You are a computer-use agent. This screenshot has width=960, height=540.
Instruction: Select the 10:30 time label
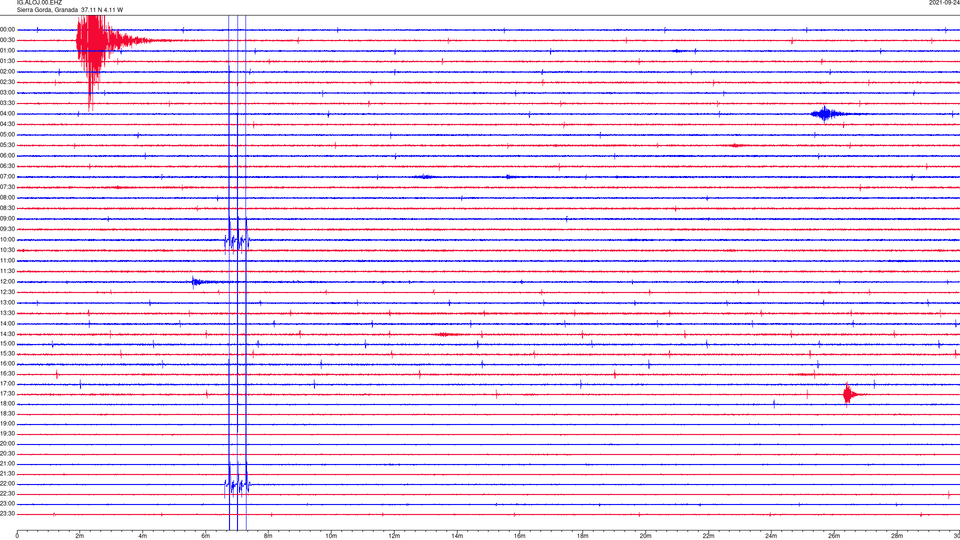[x=8, y=250]
